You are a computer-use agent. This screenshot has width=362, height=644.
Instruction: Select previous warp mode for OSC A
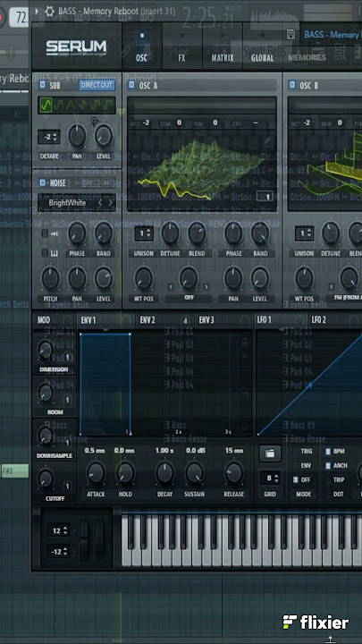click(171, 287)
